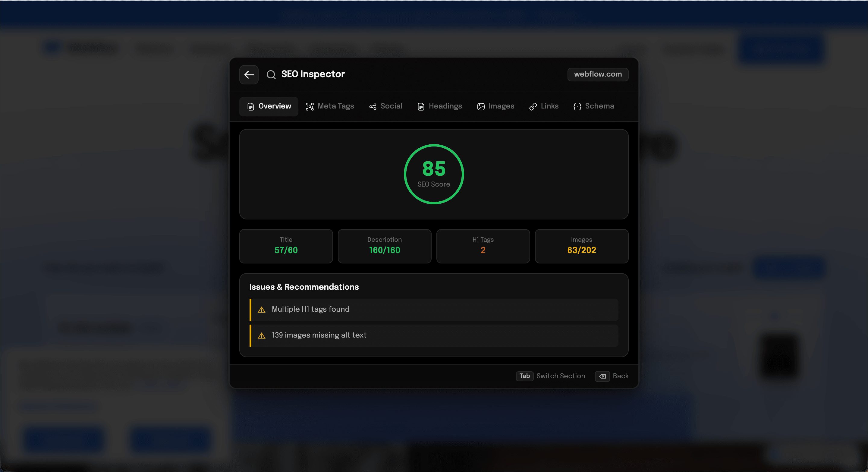Screen dimensions: 868x472
Task: Switch to the Social tab
Action: 385,106
